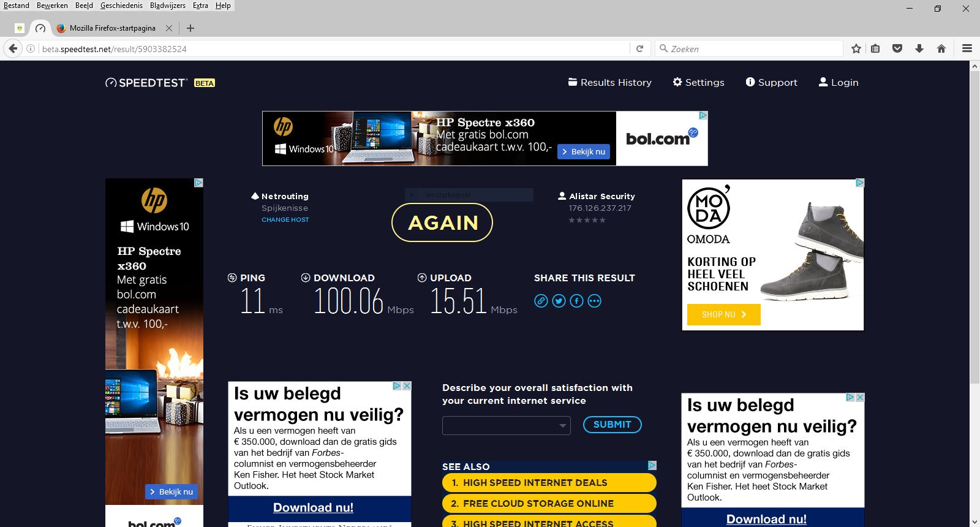The height and width of the screenshot is (527, 980).
Task: Open Results History
Action: pyautogui.click(x=609, y=82)
